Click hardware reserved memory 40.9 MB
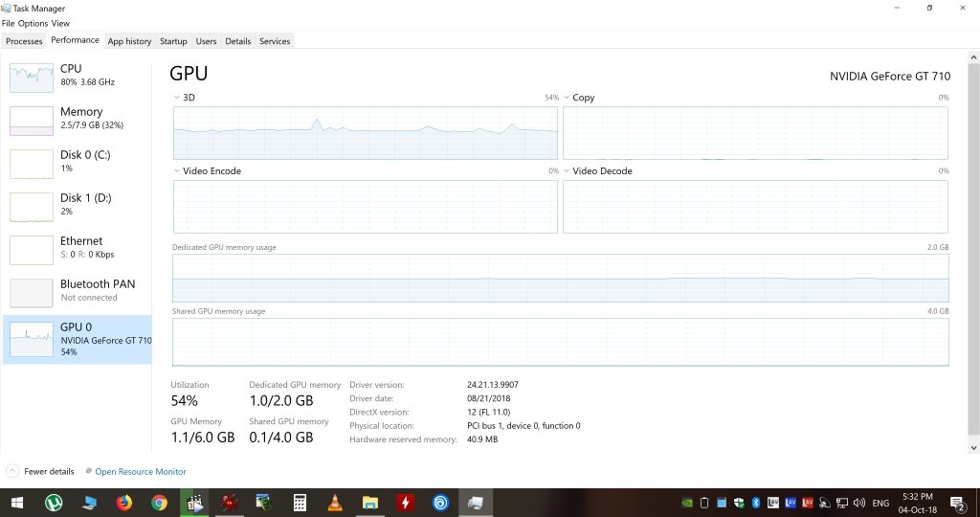The image size is (980, 517). (482, 439)
